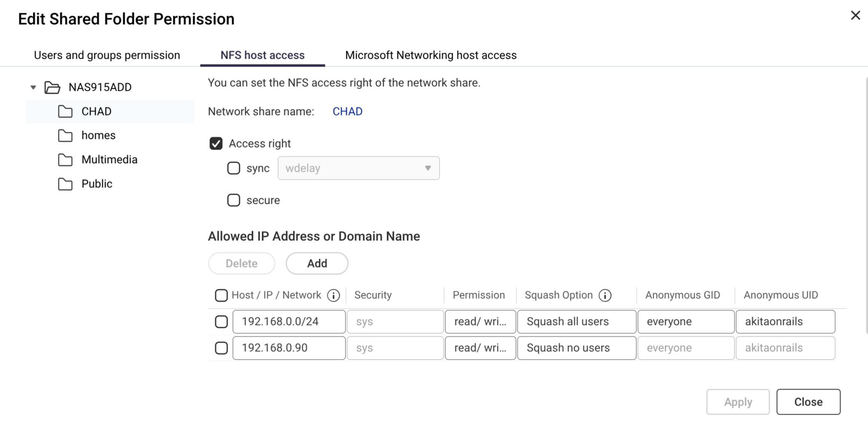Select the NFS host access tab
This screenshot has width=868, height=429.
(x=262, y=55)
